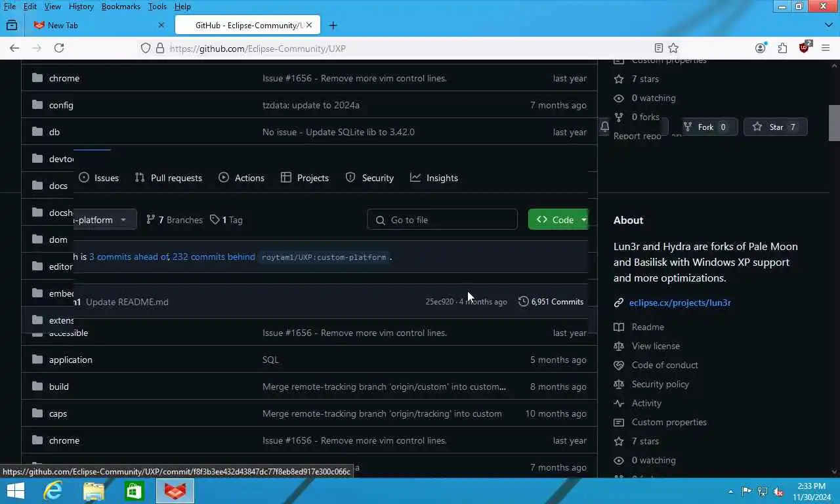This screenshot has width=840, height=504.
Task: Open the tracking protection shield icon
Action: pos(146,48)
